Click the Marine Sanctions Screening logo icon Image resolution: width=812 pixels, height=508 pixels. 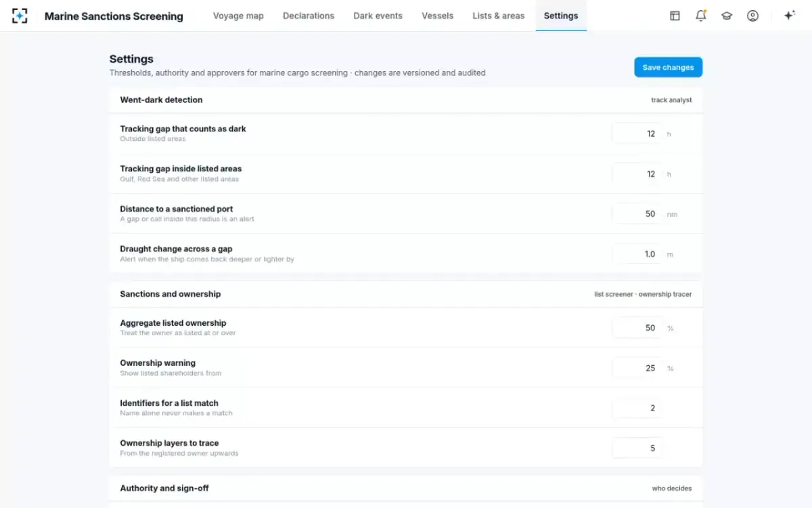click(20, 16)
